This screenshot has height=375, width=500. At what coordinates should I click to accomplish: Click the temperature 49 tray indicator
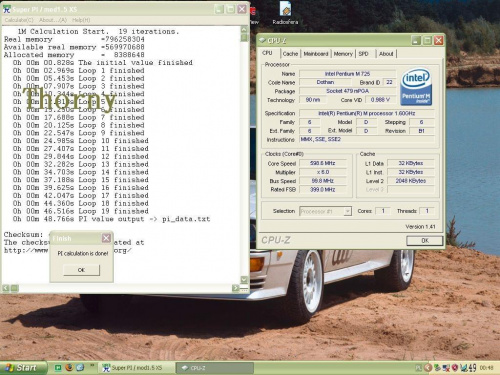click(472, 368)
